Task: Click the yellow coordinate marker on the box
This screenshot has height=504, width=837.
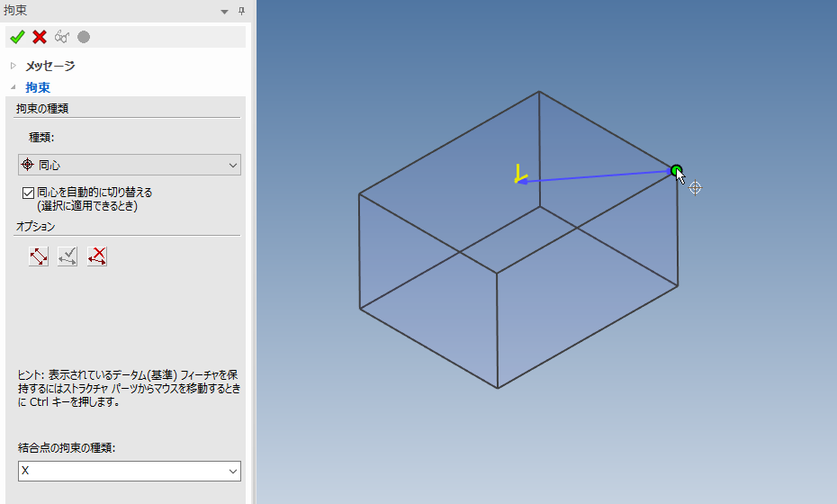Action: point(518,175)
